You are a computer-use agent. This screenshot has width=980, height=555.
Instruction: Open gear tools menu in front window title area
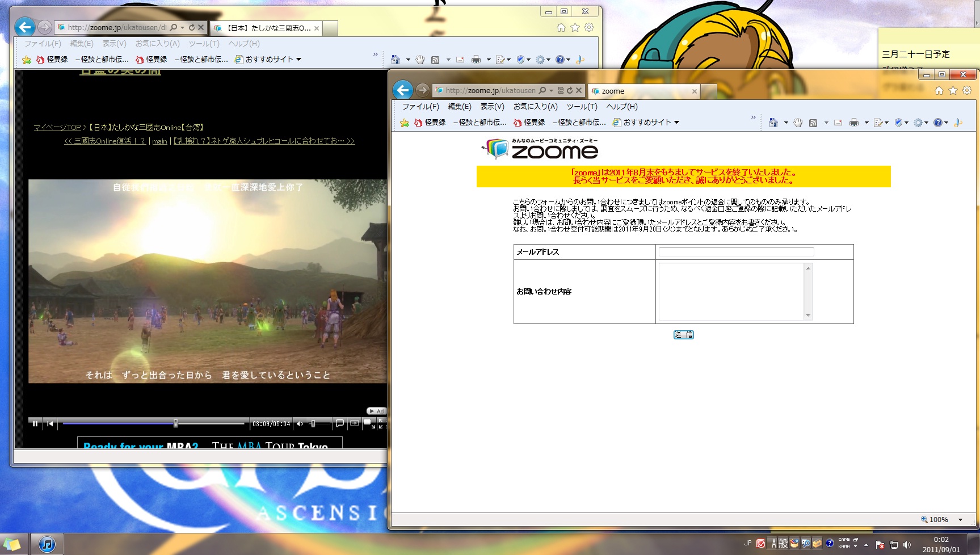pos(967,90)
